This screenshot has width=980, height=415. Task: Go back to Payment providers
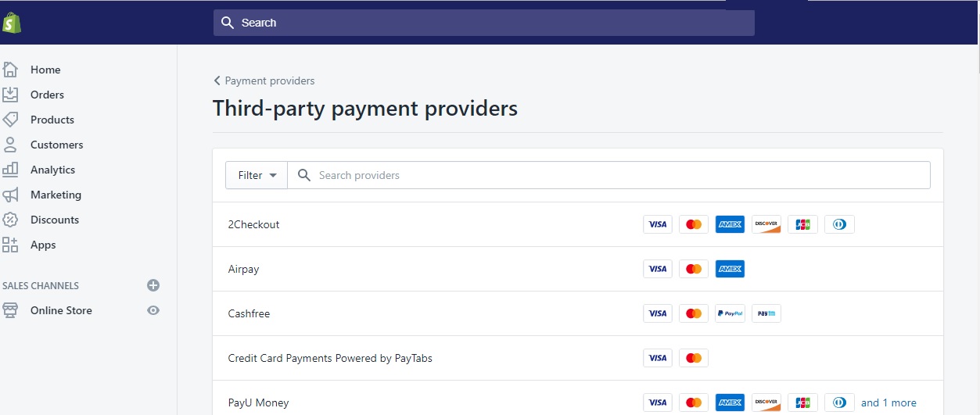[264, 80]
